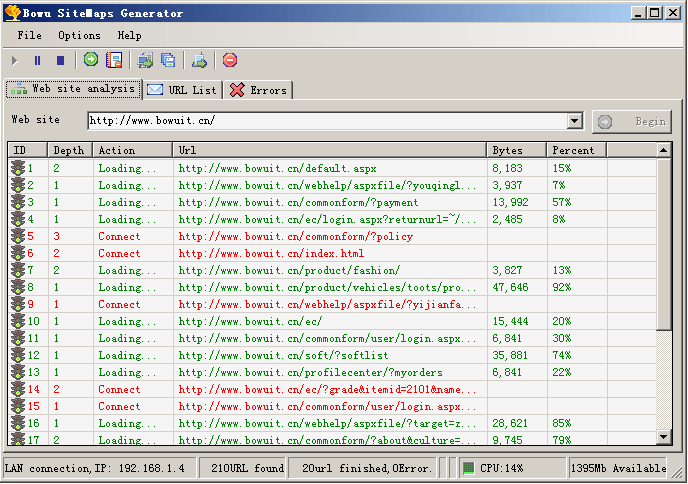Screen dimensions: 688x484
Task: Click the spider icon in row 6
Action: coord(18,253)
